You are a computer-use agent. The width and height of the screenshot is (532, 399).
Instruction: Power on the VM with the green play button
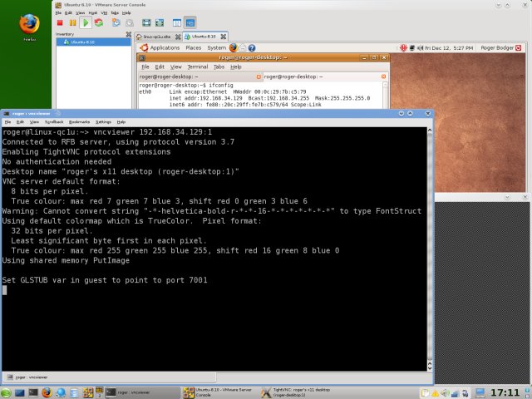coord(86,22)
